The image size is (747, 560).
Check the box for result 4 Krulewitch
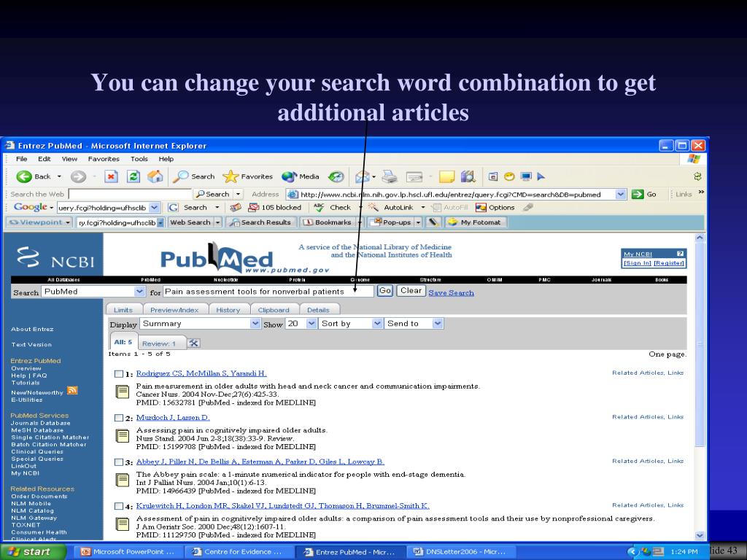click(119, 506)
